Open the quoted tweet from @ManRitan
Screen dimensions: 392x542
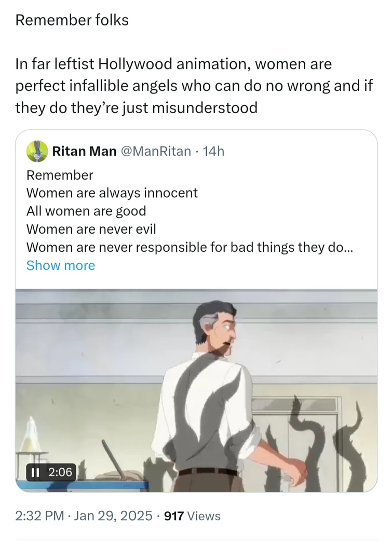coord(196,208)
